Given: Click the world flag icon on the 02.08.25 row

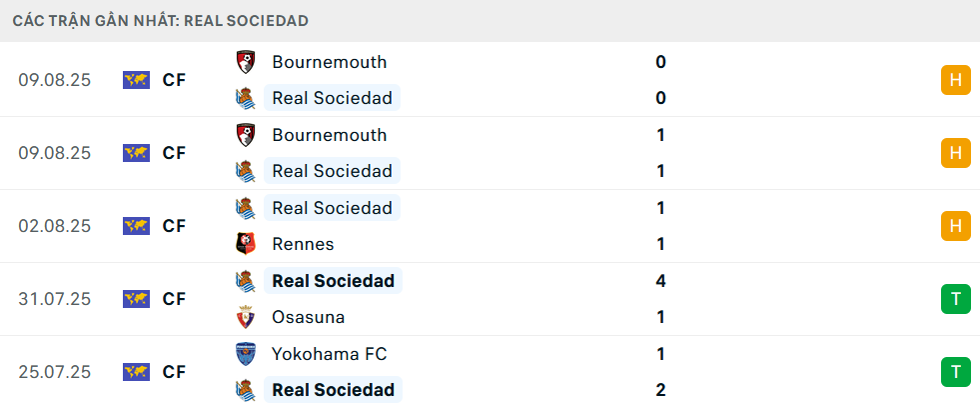Looking at the screenshot, I should (136, 226).
